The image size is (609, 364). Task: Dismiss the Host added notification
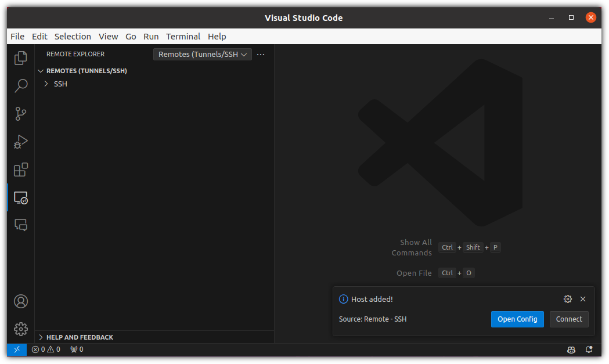(x=583, y=299)
